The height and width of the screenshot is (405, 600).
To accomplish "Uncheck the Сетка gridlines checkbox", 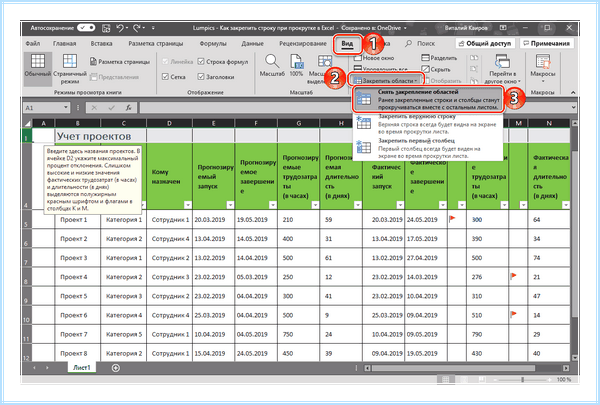I will tap(165, 77).
